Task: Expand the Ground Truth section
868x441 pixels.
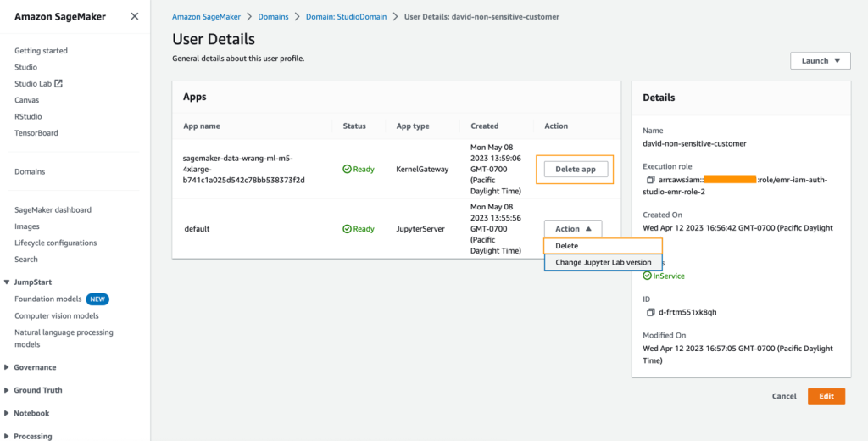Action: 7,390
